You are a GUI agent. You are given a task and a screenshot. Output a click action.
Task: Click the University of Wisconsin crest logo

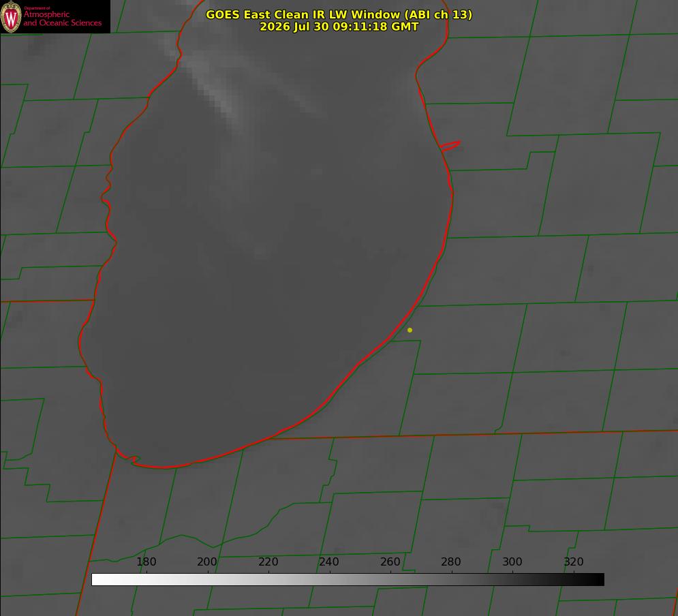11,16
